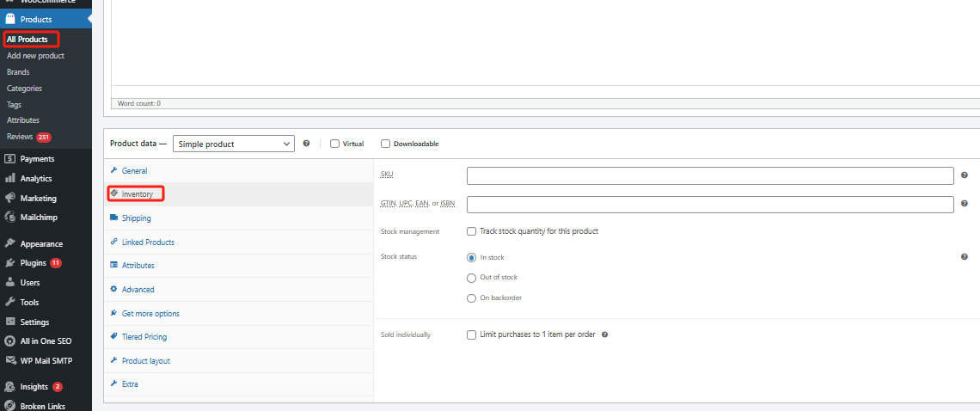Open the Extra tab
Viewport: 980px width, 411px height.
click(239, 384)
